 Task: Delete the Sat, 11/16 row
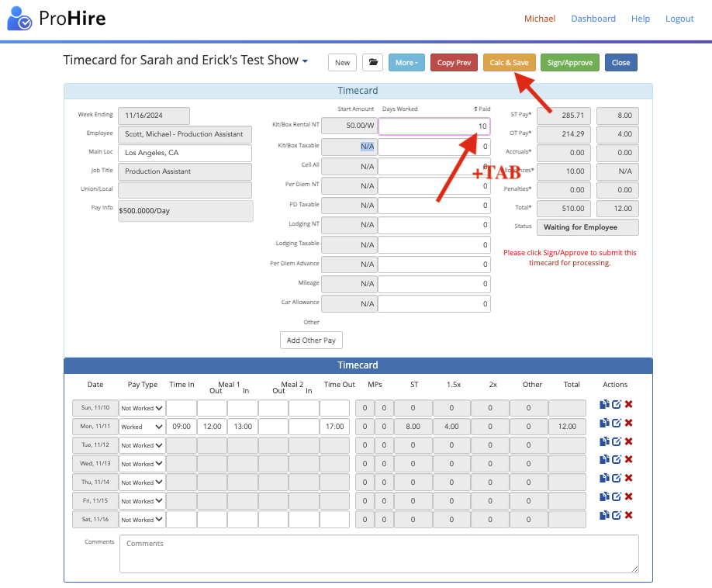click(x=628, y=515)
